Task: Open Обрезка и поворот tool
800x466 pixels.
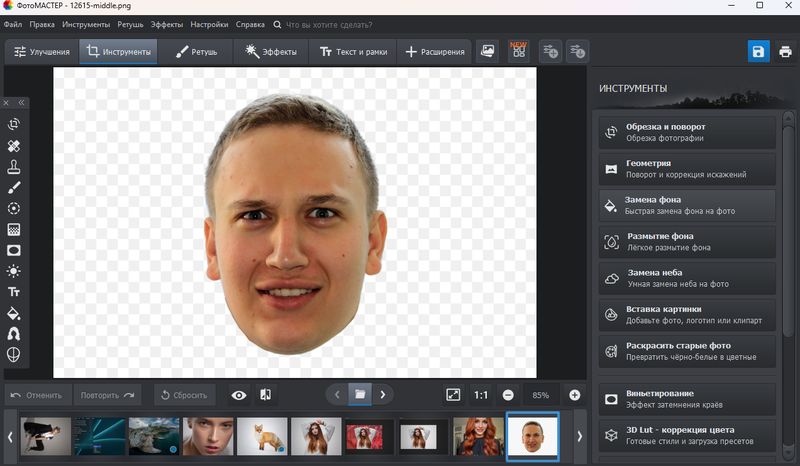Action: 687,132
